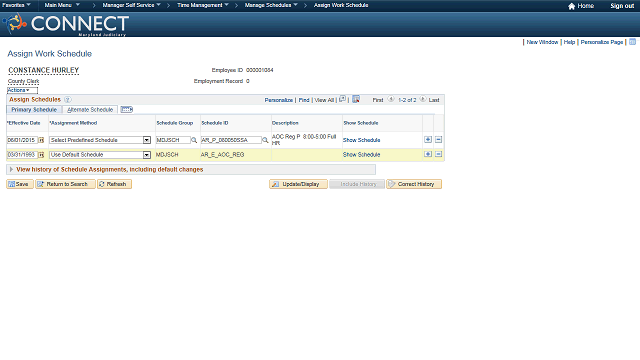
Task: Open Assignment Method dropdown showing Use Default Schedule
Action: [x=147, y=155]
